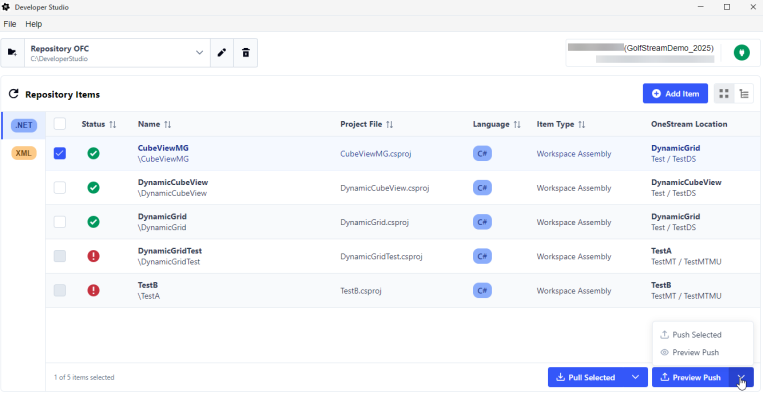Click the green status icon for DynamicGrid
The image size is (763, 394).
point(93,222)
